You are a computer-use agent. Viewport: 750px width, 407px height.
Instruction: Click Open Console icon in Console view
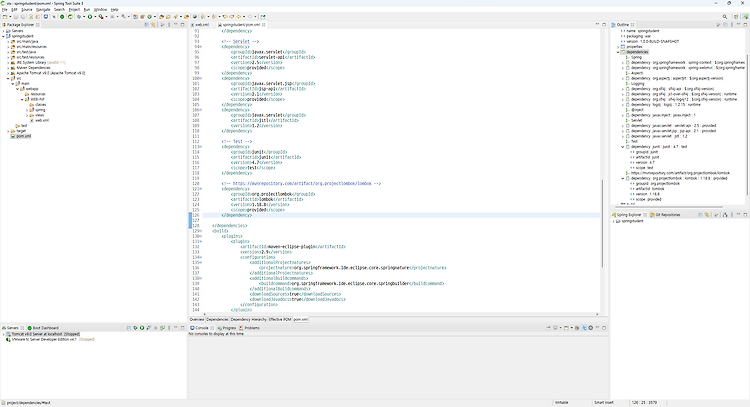point(566,328)
